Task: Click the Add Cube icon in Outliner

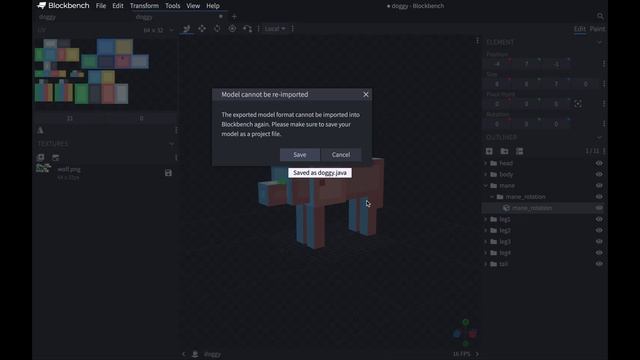Action: pos(489,151)
